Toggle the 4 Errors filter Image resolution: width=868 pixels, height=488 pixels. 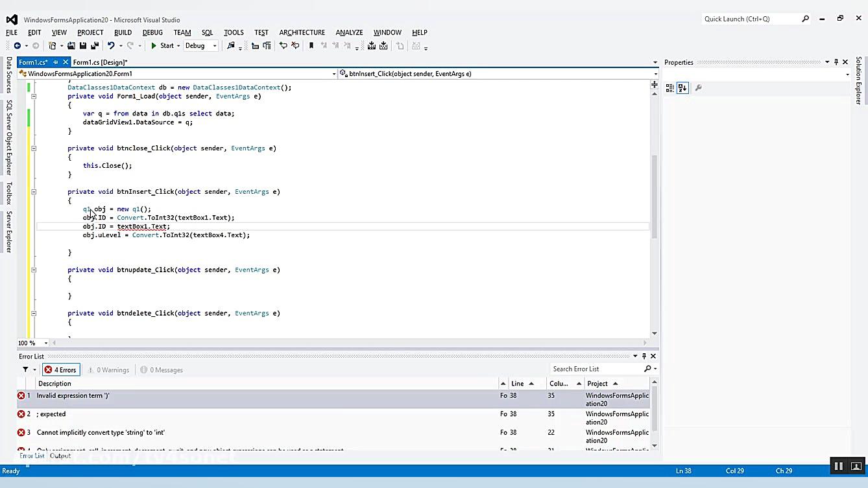[61, 370]
